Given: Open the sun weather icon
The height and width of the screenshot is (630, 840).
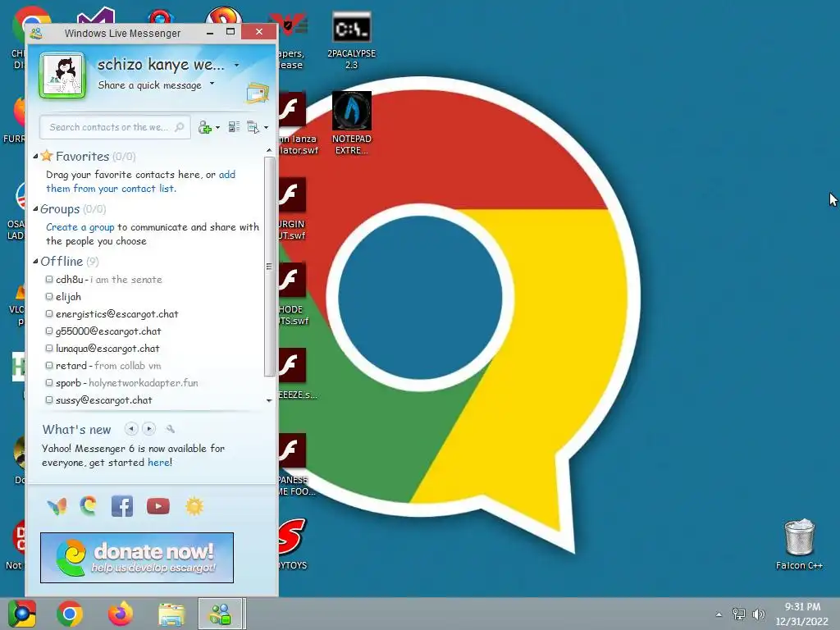Looking at the screenshot, I should click(x=194, y=506).
